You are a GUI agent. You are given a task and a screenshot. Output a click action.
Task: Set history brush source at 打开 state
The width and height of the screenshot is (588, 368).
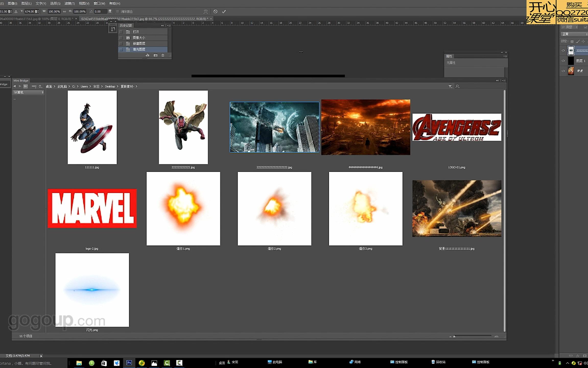coord(121,32)
